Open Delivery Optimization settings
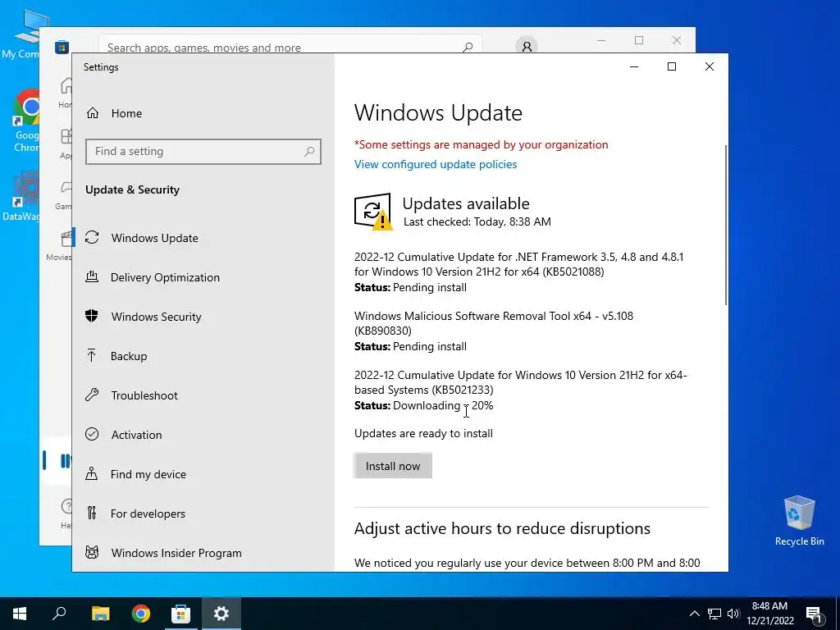 (x=164, y=277)
